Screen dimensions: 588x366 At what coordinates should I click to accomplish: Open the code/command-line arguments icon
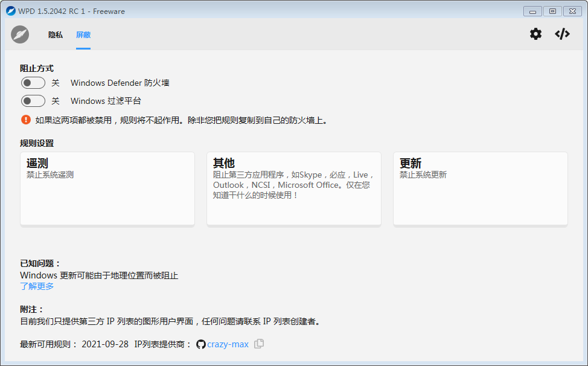562,34
